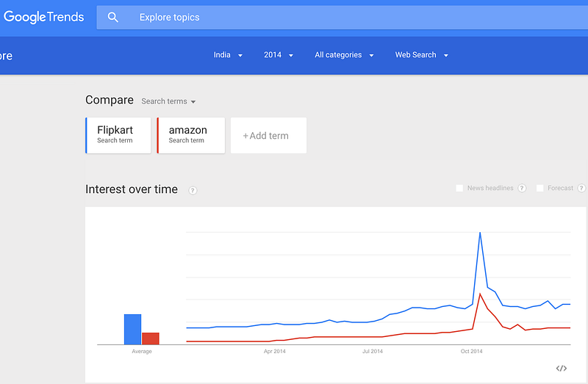Click the embed code icon below chart
This screenshot has width=588, height=384.
click(x=561, y=369)
